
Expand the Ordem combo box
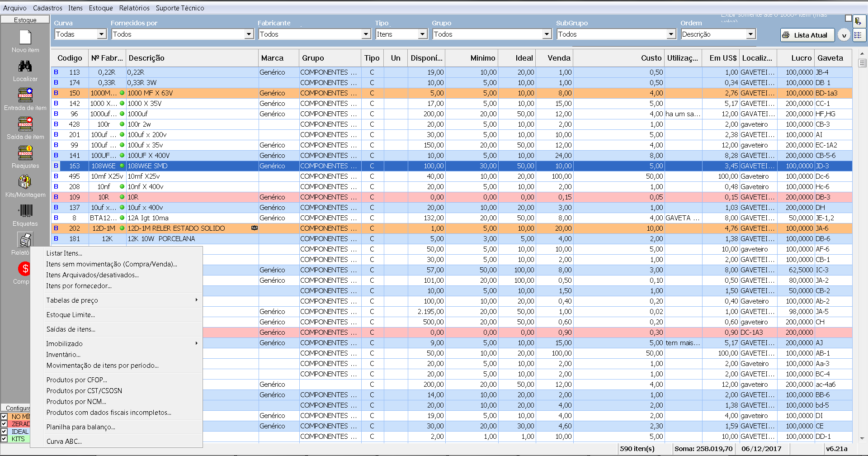[750, 34]
